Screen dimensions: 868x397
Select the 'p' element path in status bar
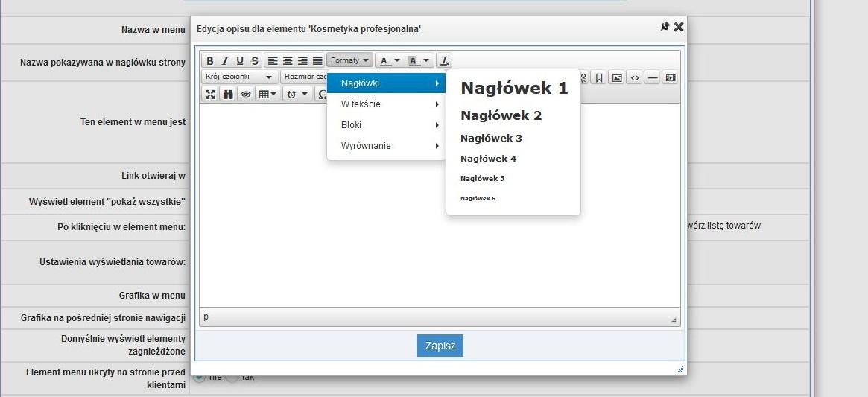tap(206, 317)
